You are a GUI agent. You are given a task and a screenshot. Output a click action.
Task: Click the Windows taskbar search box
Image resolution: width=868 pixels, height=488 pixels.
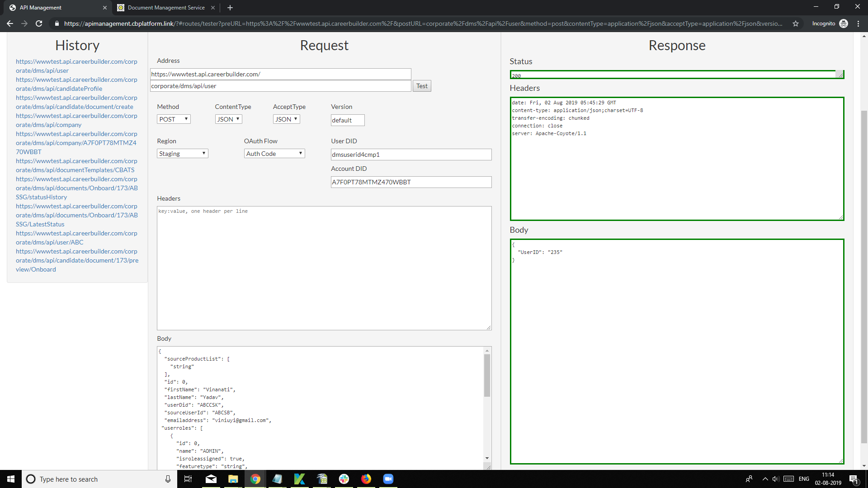99,479
